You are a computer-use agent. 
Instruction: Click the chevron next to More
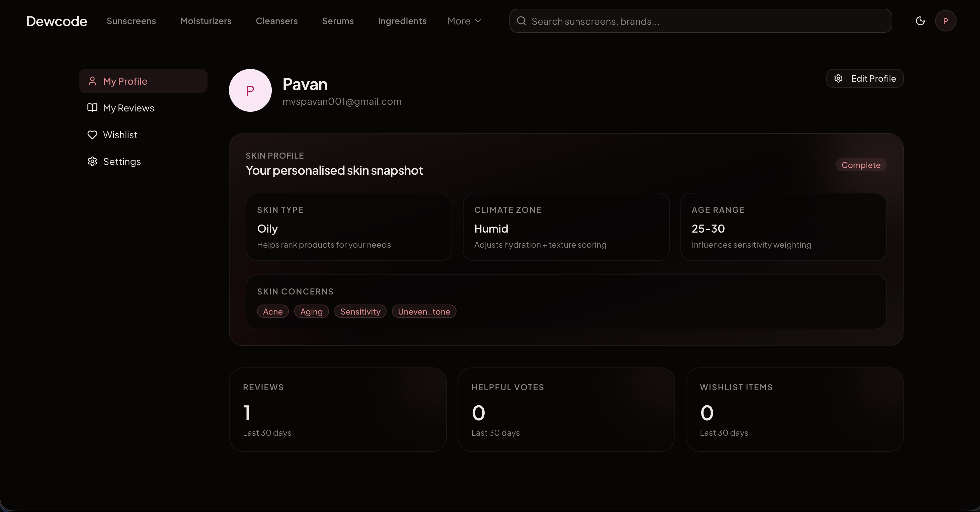coord(478,21)
